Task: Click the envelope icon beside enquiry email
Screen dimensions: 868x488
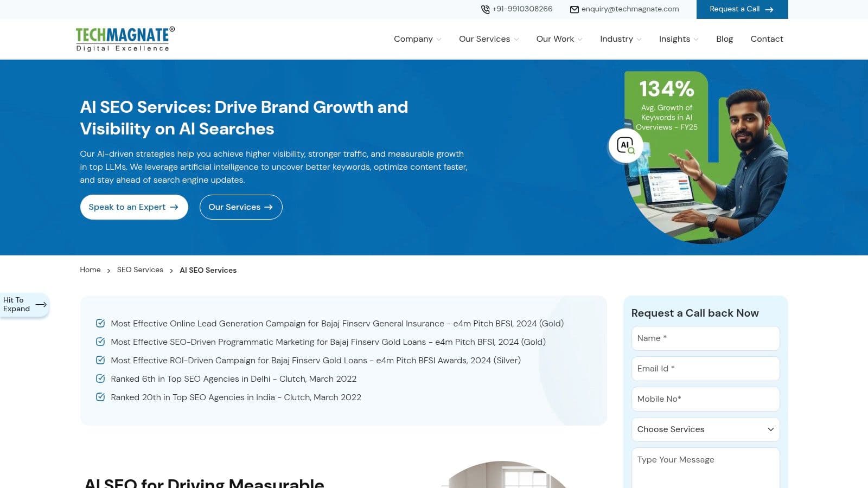Action: click(575, 9)
